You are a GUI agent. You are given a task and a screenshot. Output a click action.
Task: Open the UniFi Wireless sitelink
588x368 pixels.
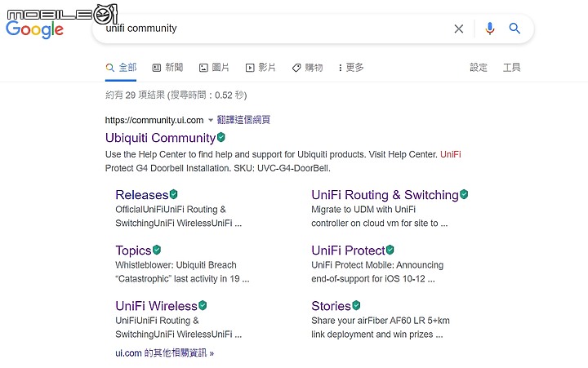(x=156, y=306)
